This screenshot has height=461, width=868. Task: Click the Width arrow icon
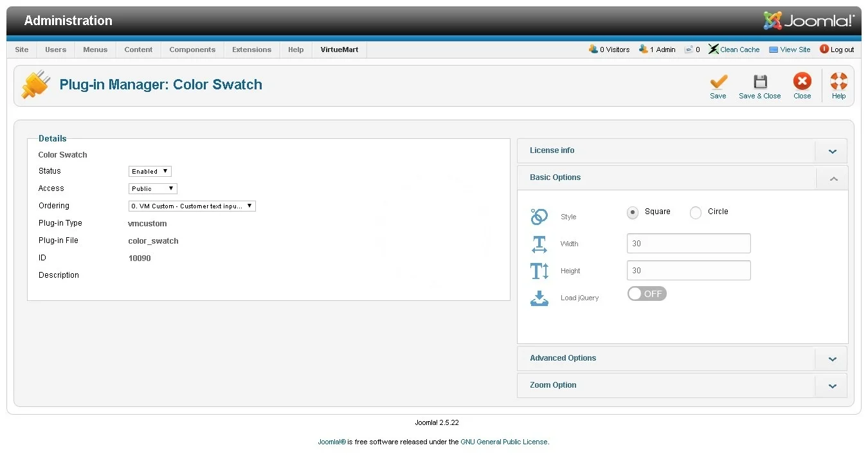pyautogui.click(x=539, y=244)
